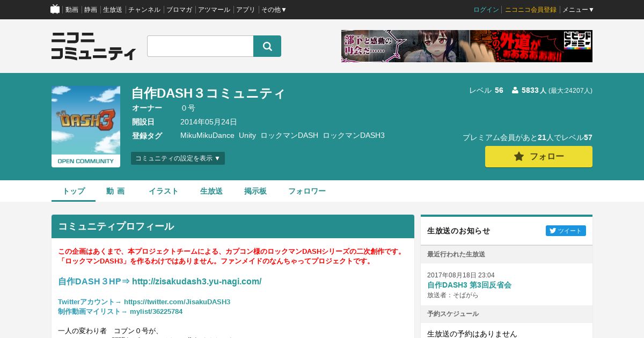The height and width of the screenshot is (338, 644).
Task: Open the Twitterアカウント link
Action: click(x=144, y=302)
